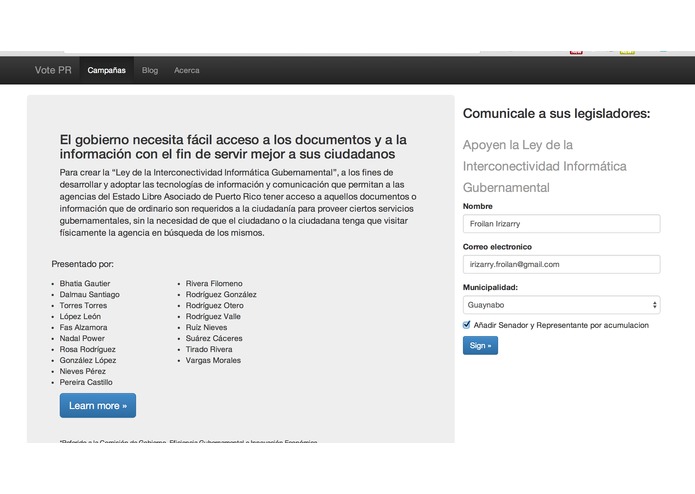Select the Torres Torres list entry
The width and height of the screenshot is (695, 494).
click(83, 305)
